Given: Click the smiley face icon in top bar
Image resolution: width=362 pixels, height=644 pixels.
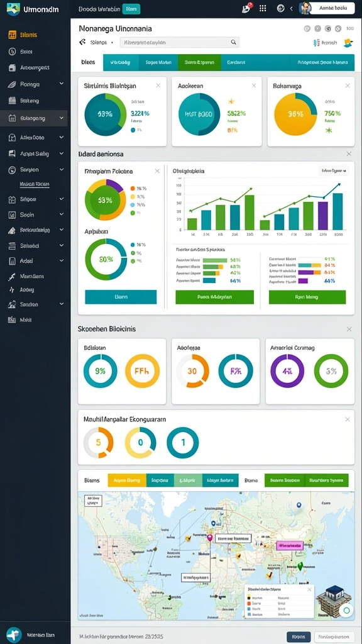Looking at the screenshot, I should click(281, 8).
